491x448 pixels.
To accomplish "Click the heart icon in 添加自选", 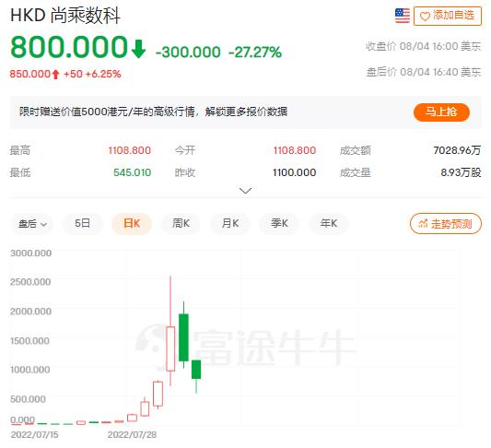I will pyautogui.click(x=425, y=16).
